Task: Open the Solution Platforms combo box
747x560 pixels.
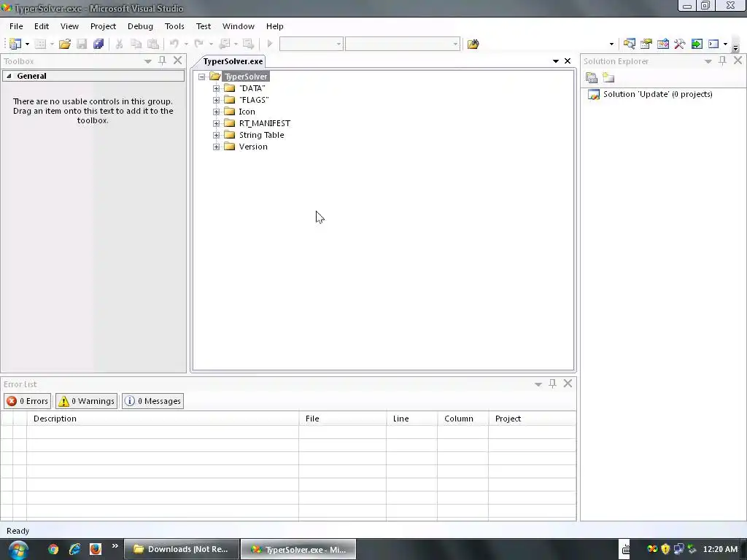Action: click(x=403, y=44)
